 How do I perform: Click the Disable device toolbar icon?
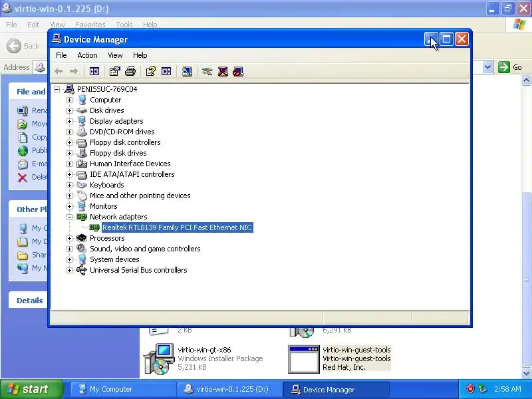238,71
